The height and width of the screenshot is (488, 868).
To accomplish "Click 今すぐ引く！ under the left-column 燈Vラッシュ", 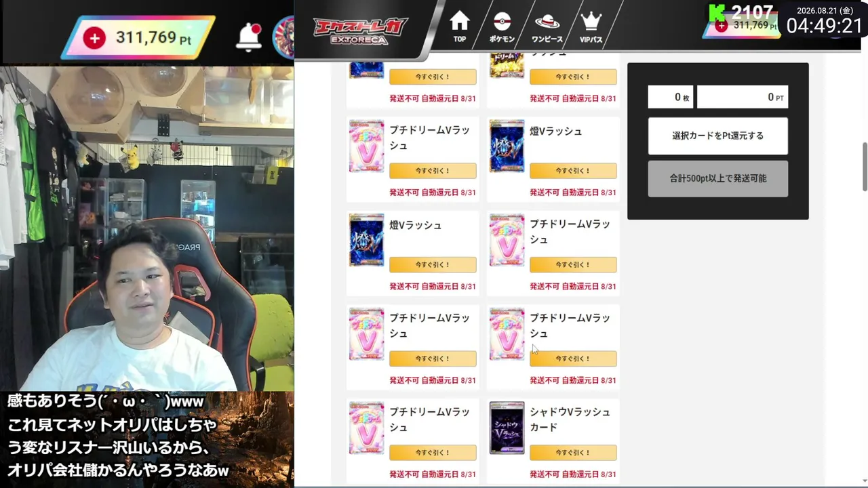I will (433, 265).
